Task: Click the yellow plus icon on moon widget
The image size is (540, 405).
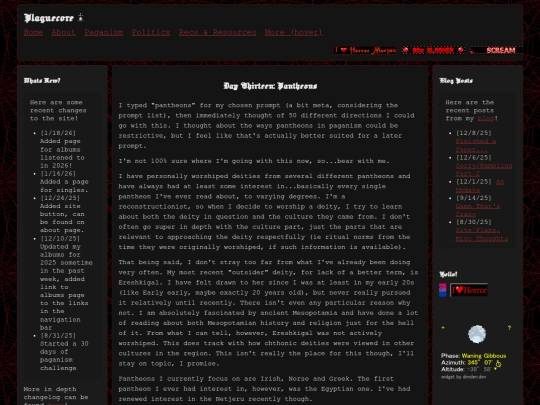Action: [443, 328]
